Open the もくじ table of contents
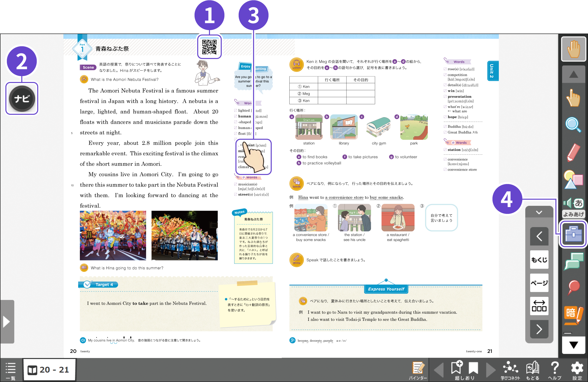 coord(539,260)
